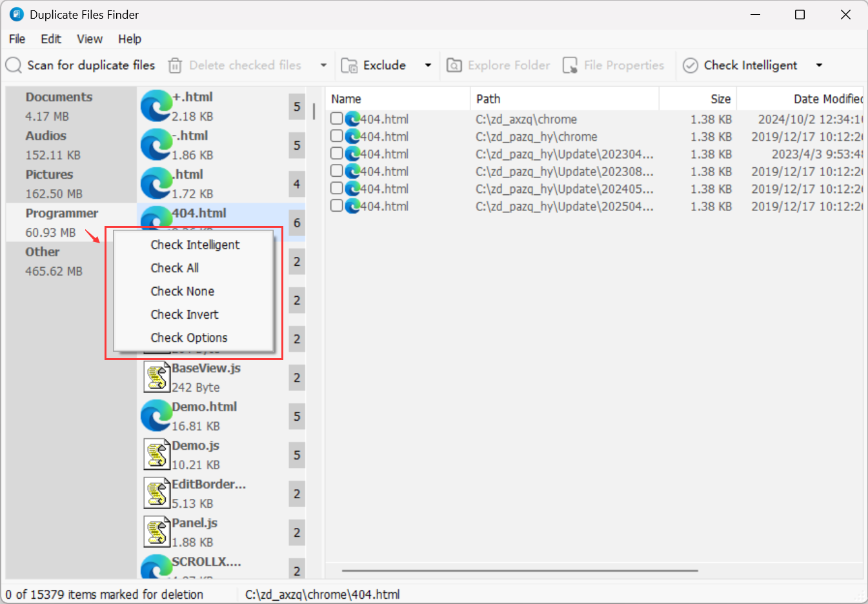
Task: Select the Scan for duplicate files tool
Action: point(80,65)
